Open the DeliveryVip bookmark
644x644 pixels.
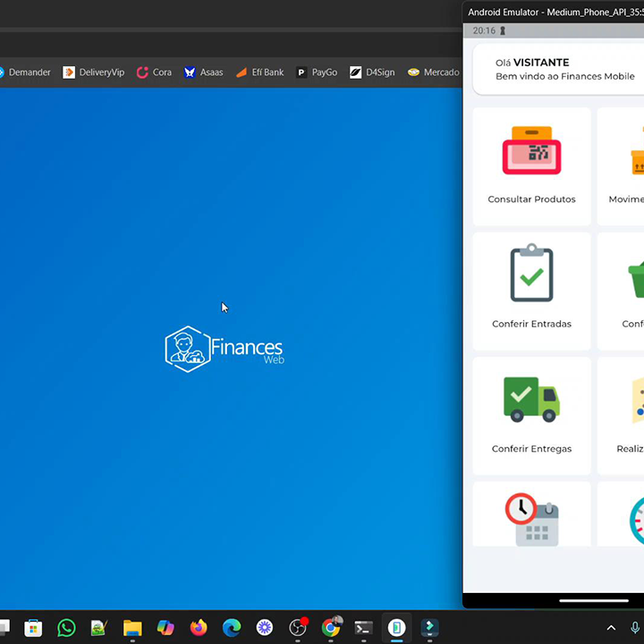click(94, 72)
